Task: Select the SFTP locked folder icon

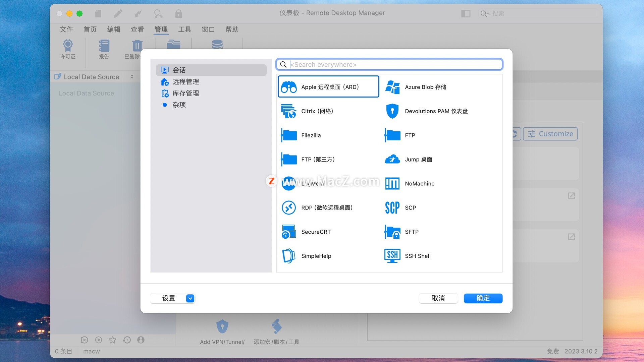Action: pyautogui.click(x=392, y=232)
